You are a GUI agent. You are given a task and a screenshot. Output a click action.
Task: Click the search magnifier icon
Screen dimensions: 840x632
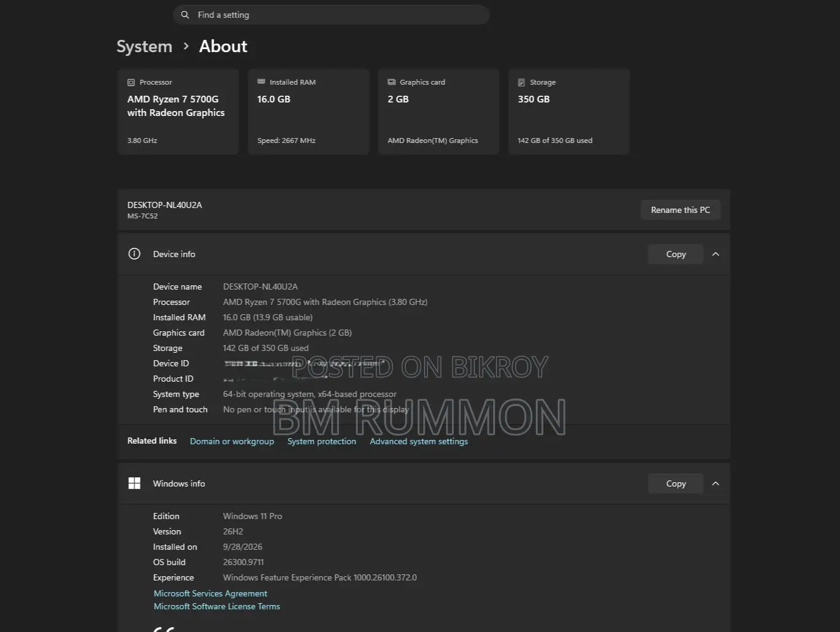tap(185, 15)
